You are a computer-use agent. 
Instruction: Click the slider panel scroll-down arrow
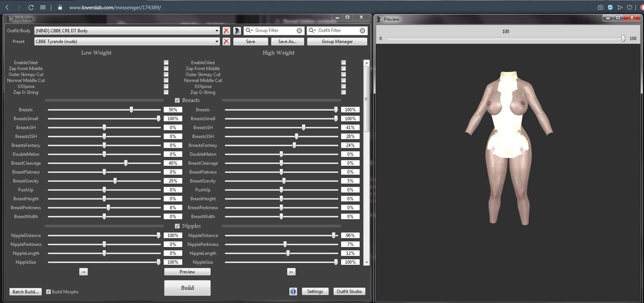[367, 262]
